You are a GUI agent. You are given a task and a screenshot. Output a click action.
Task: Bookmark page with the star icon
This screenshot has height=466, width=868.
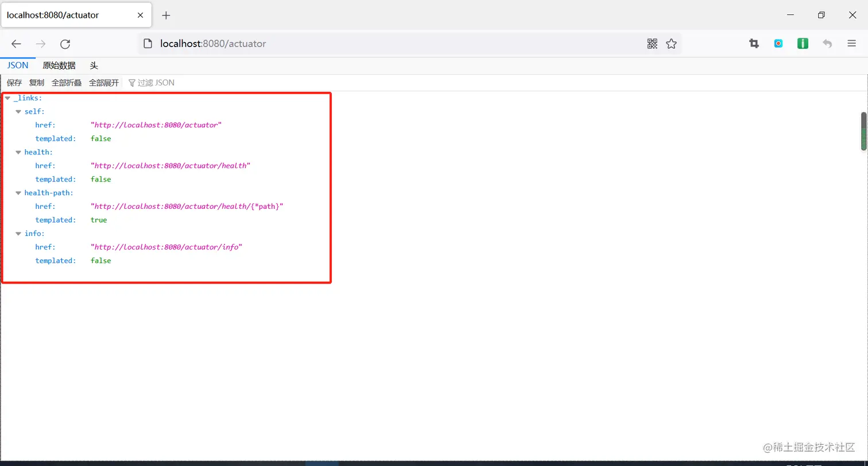tap(671, 44)
